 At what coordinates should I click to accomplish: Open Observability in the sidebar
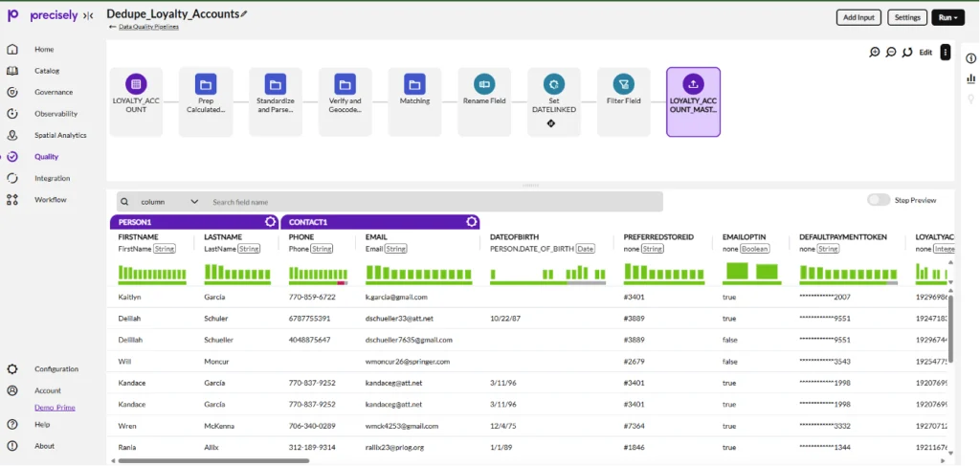point(56,114)
